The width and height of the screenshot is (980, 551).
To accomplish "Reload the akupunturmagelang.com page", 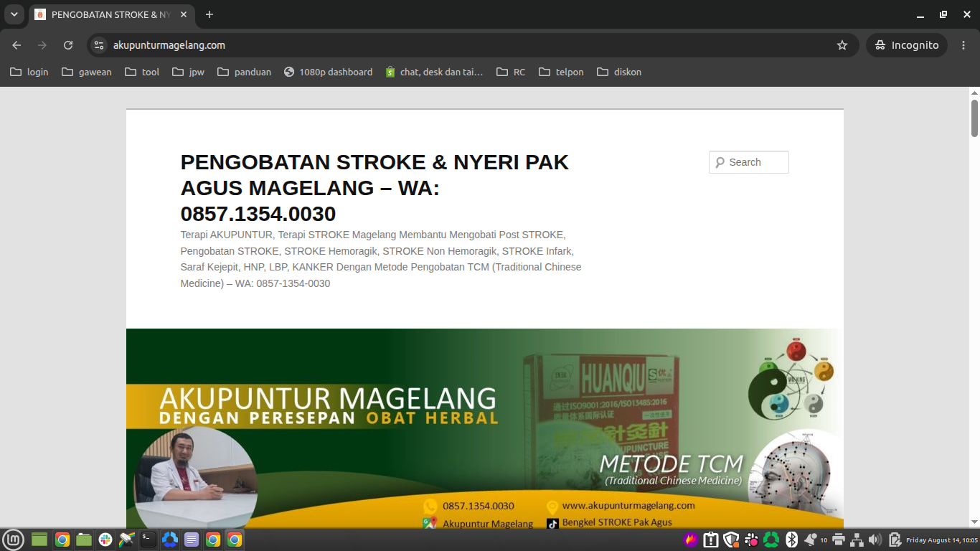I will (x=68, y=45).
